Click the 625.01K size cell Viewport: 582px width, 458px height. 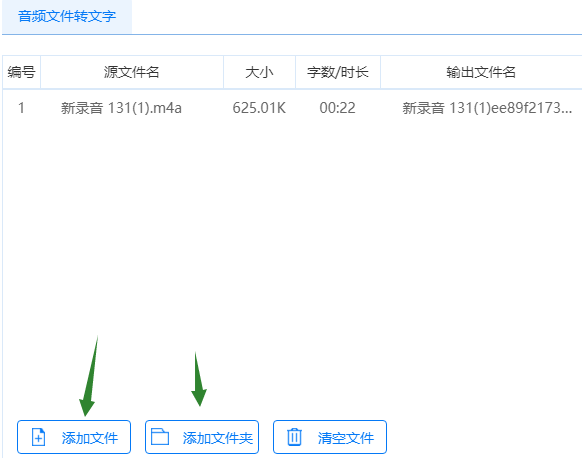(259, 108)
